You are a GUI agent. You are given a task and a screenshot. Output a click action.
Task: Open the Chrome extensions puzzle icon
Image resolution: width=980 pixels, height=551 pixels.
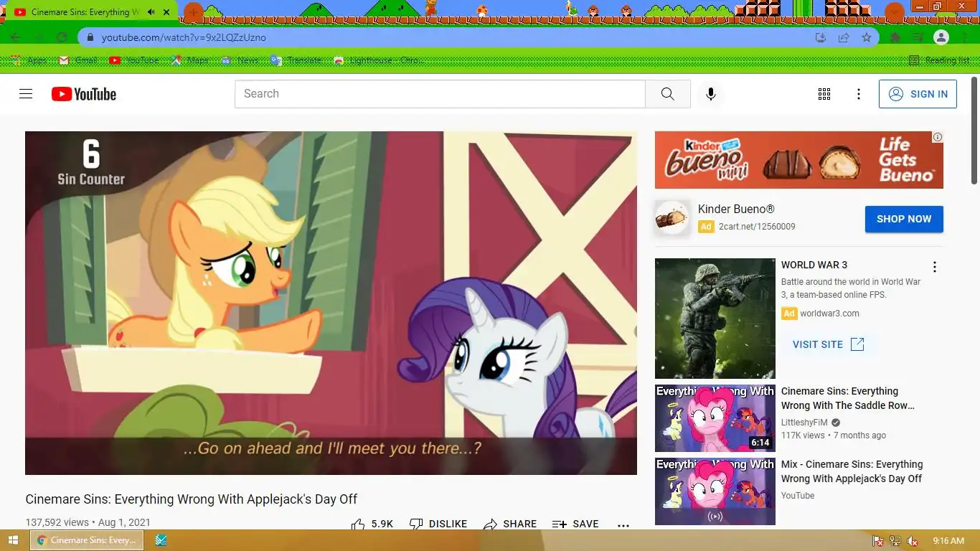point(895,37)
